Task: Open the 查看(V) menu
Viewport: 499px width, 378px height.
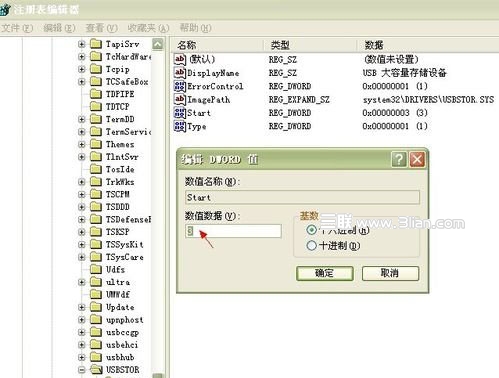Action: pos(102,28)
